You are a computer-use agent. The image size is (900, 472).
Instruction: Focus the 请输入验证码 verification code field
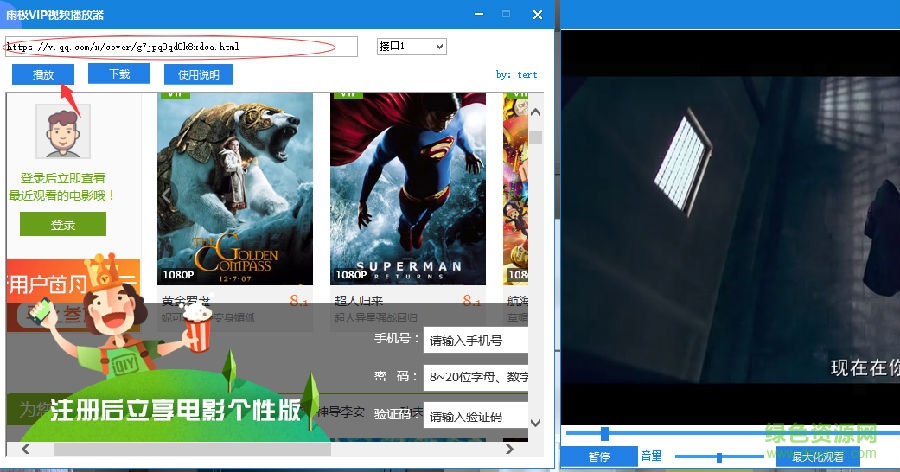tap(475, 416)
